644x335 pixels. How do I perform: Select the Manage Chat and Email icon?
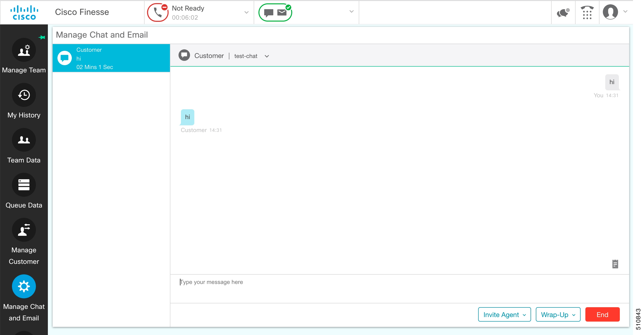(x=24, y=286)
